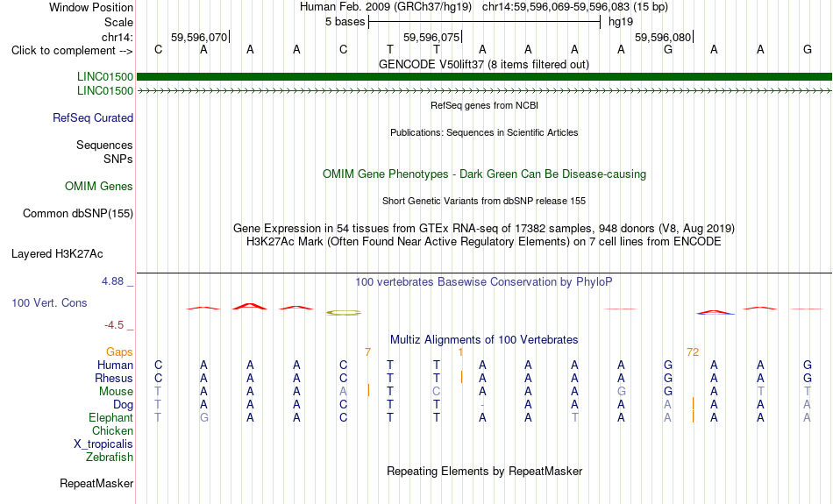Click the Elephant alignment row label
The height and width of the screenshot is (504, 833).
(x=110, y=417)
